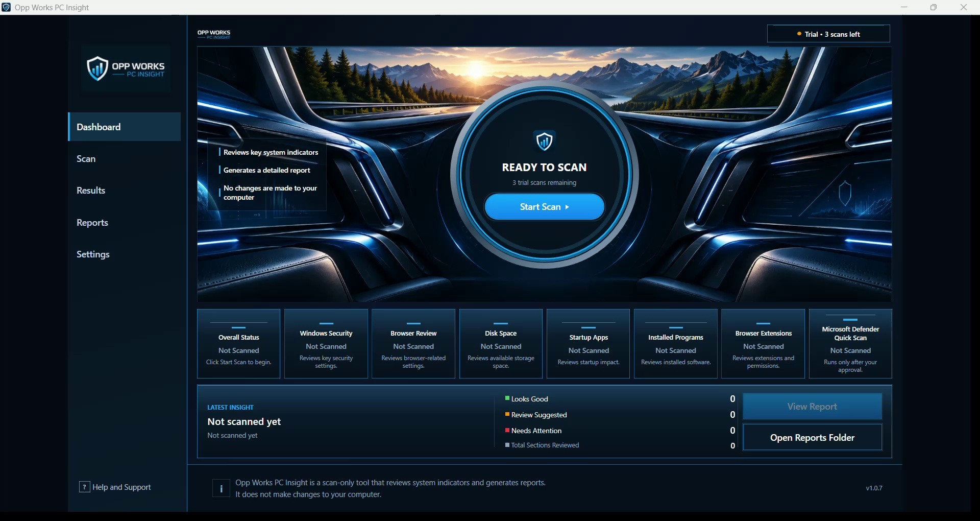This screenshot has height=521, width=980.
Task: Select the Startup Apps card
Action: click(x=589, y=344)
